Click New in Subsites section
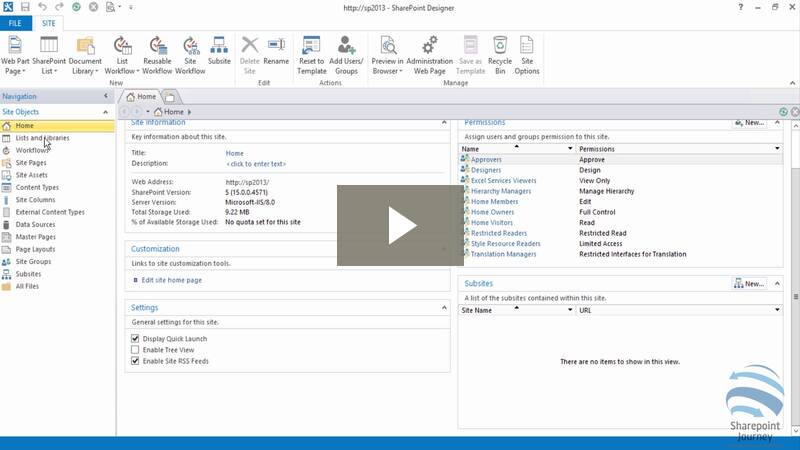Image resolution: width=800 pixels, height=450 pixels. (749, 283)
